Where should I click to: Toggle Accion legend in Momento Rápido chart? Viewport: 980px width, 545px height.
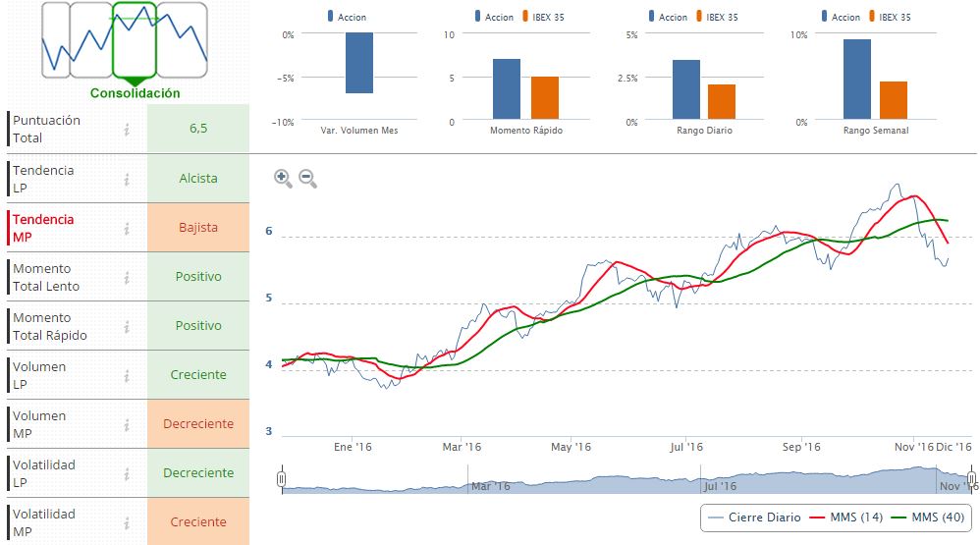pos(494,17)
